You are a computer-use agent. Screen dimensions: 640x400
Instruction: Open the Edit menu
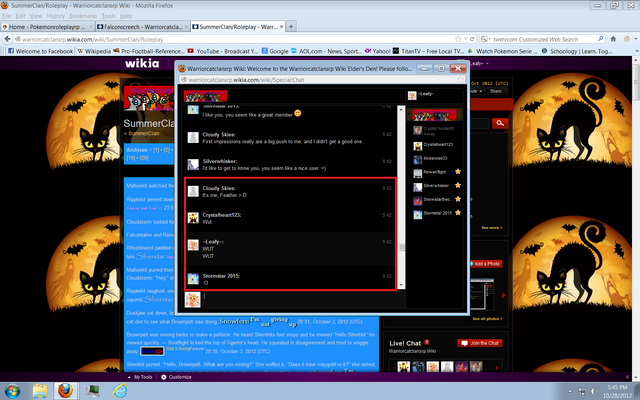[x=20, y=16]
